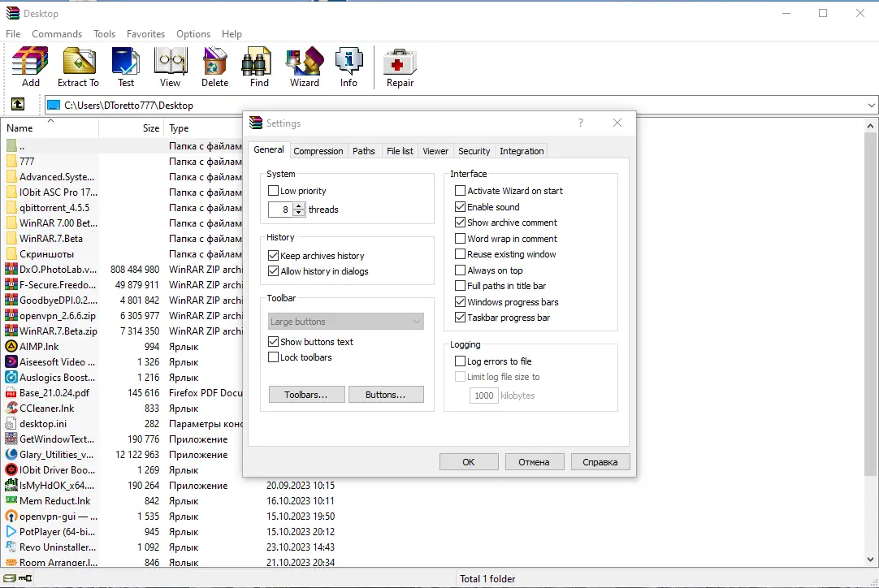
Task: Click the up one level folder icon
Action: [18, 104]
